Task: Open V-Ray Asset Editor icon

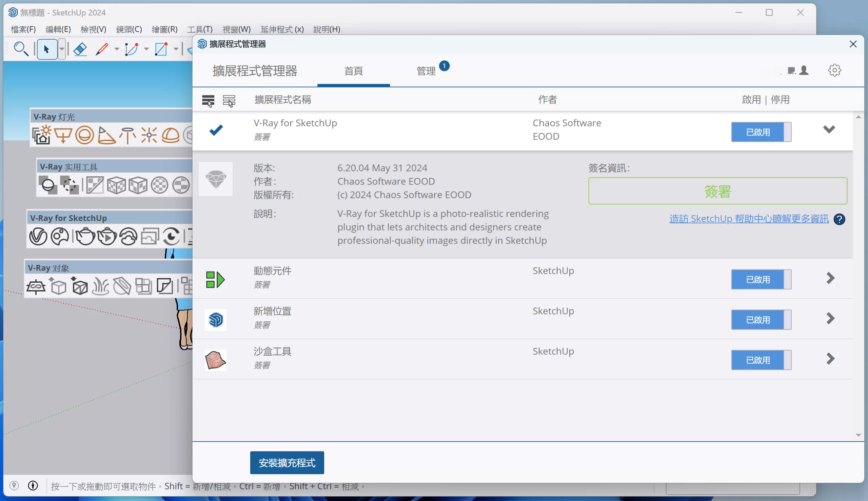Action: point(38,236)
